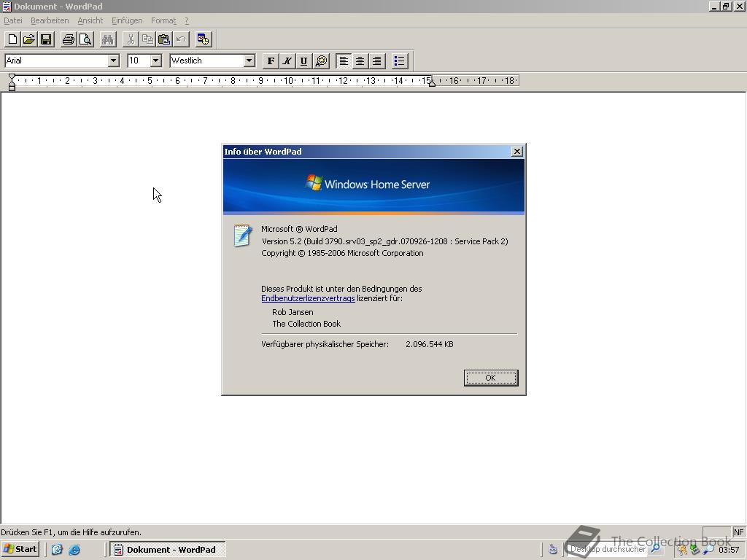Screen dimensions: 747x560
Task: Expand the Arial font dropdown
Action: tap(113, 61)
